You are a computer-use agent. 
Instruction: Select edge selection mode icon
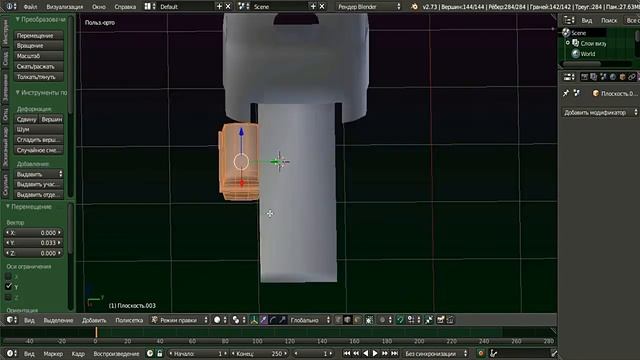pyautogui.click(x=348, y=320)
